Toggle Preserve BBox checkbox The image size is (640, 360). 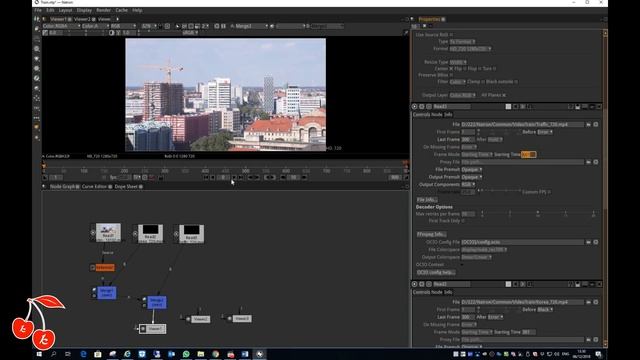pos(451,75)
